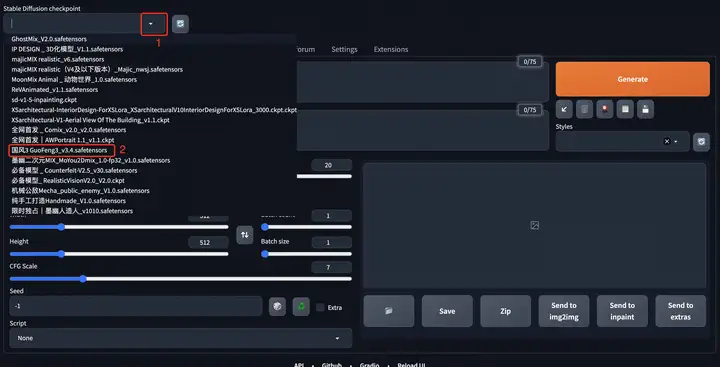Edit the Batch size value field

(332, 242)
